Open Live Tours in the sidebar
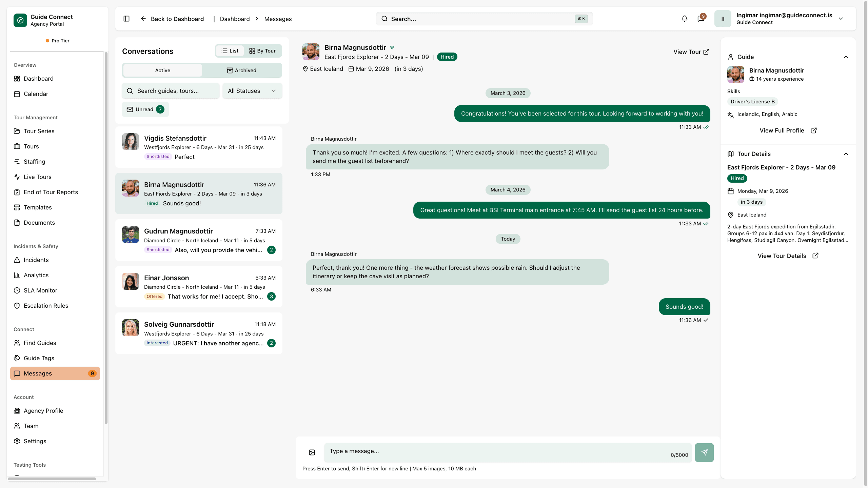The width and height of the screenshot is (868, 488). click(x=37, y=177)
